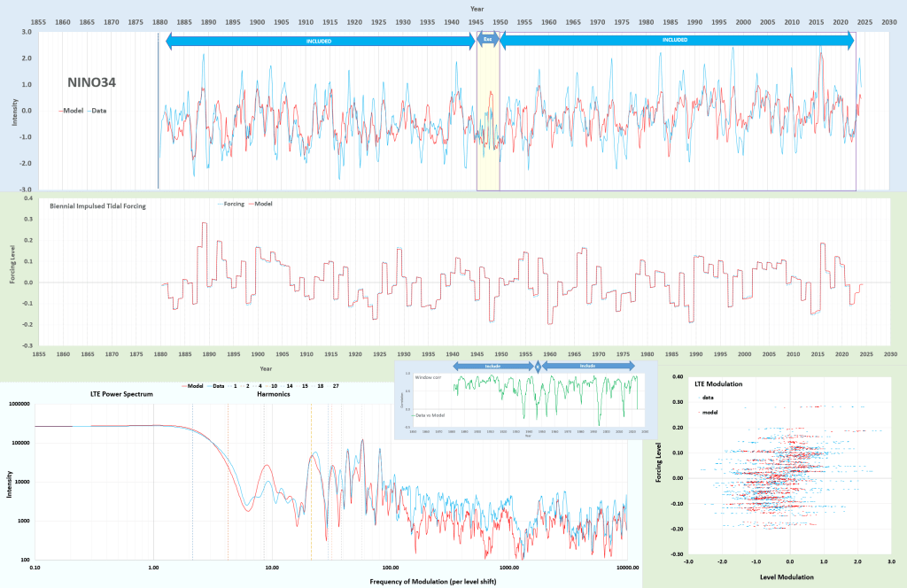
Task: Select the NINO34 chart title
Action: click(x=90, y=82)
